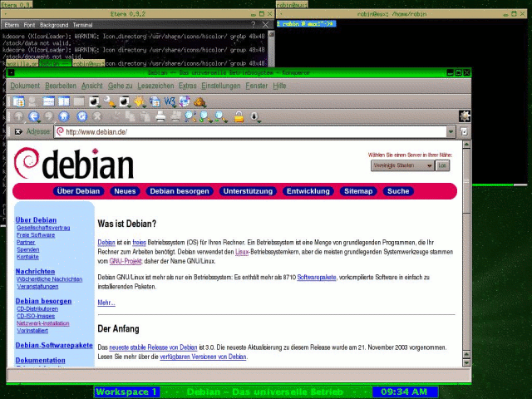The width and height of the screenshot is (532, 399).
Task: Follow the 'GNU-Projekt' link
Action: click(x=126, y=261)
